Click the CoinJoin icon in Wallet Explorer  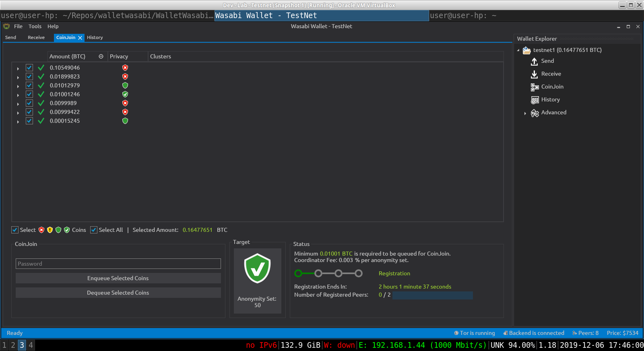click(535, 87)
